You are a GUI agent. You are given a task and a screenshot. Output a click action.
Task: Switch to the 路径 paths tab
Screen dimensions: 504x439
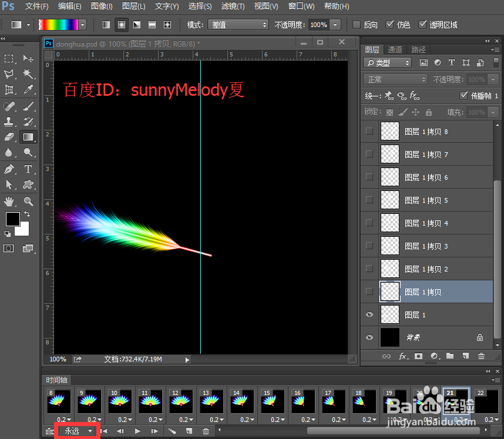click(418, 49)
